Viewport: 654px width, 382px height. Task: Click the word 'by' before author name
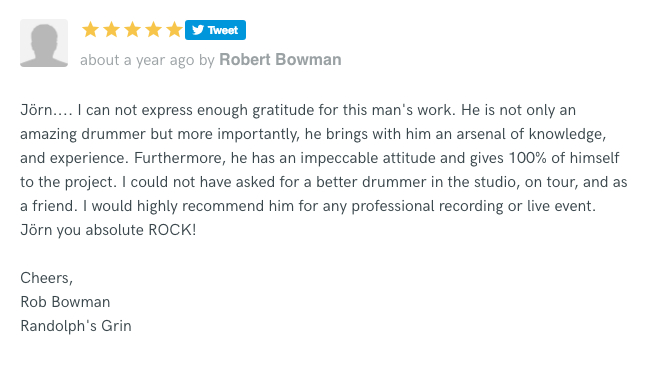click(x=206, y=60)
